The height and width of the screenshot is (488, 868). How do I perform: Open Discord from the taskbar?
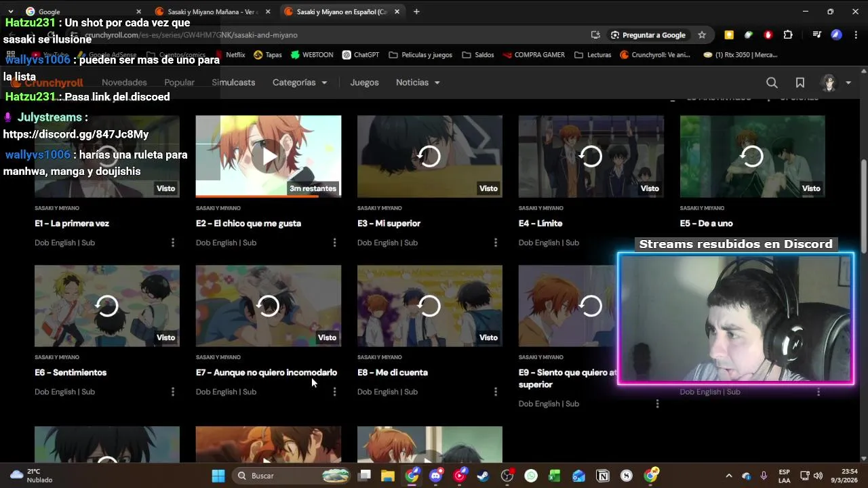pos(436,476)
